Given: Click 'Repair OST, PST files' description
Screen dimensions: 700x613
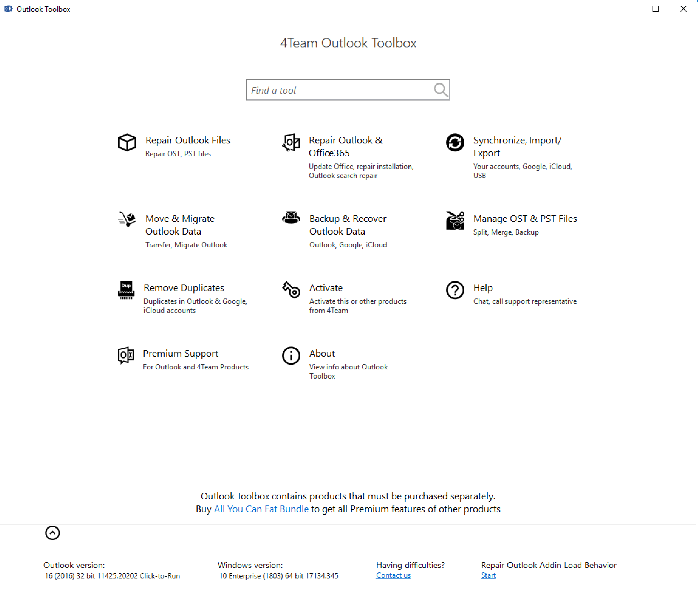Looking at the screenshot, I should click(x=178, y=154).
